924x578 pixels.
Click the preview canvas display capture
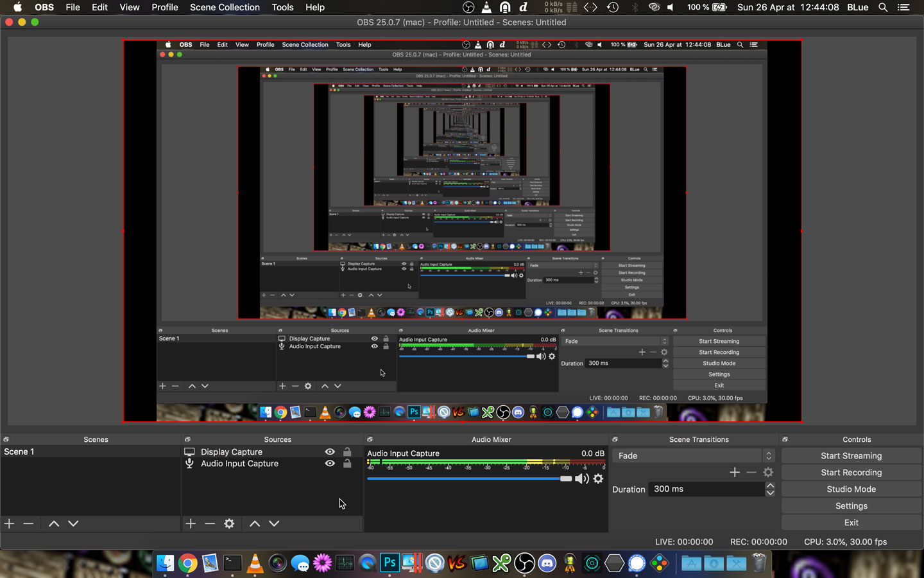(x=462, y=231)
